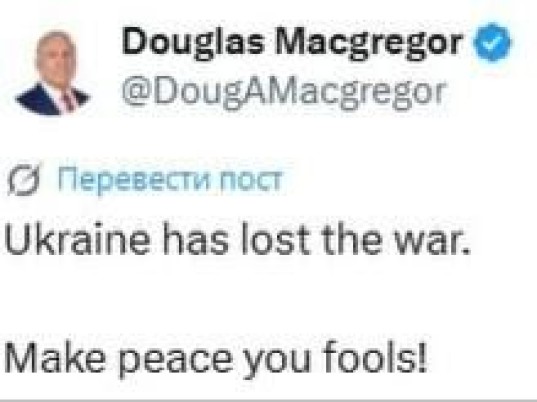Open Douglas Macgregor's profile avatar photo
This screenshot has width=537, height=402.
click(52, 73)
